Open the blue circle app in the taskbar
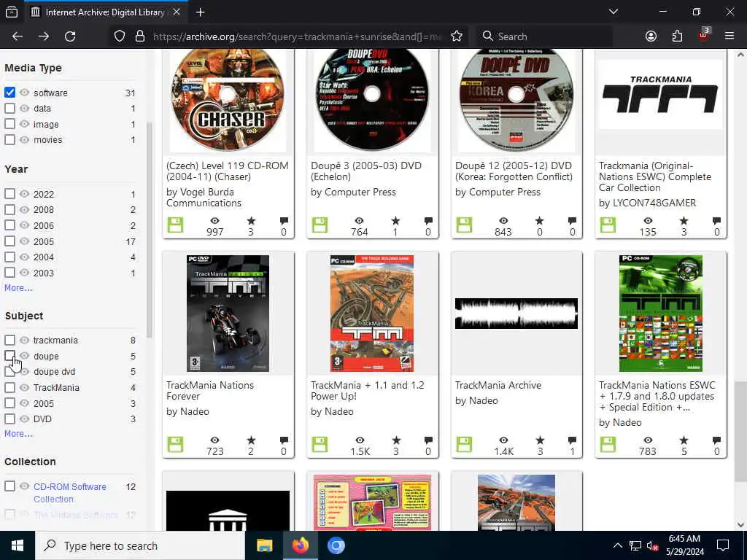747x560 pixels. tap(336, 545)
